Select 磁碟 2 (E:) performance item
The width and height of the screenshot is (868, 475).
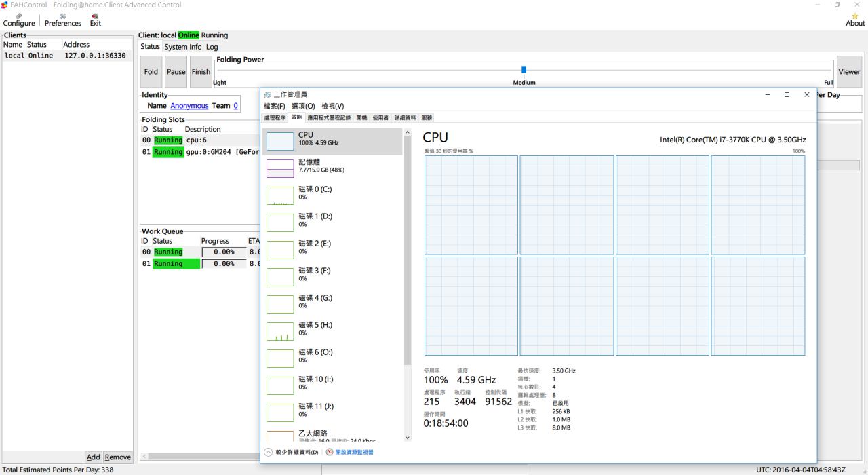pyautogui.click(x=332, y=250)
